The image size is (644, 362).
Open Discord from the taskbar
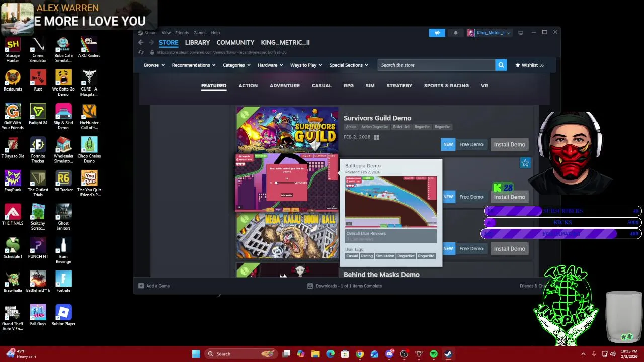[x=389, y=354]
